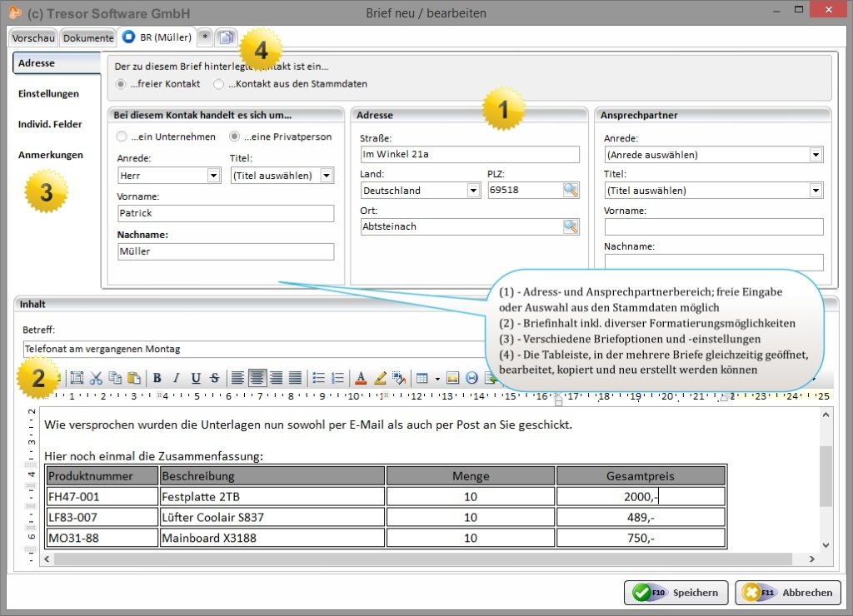Select '...ein Unternehmen' contact type
Viewport: 853px width, 616px height.
(122, 137)
